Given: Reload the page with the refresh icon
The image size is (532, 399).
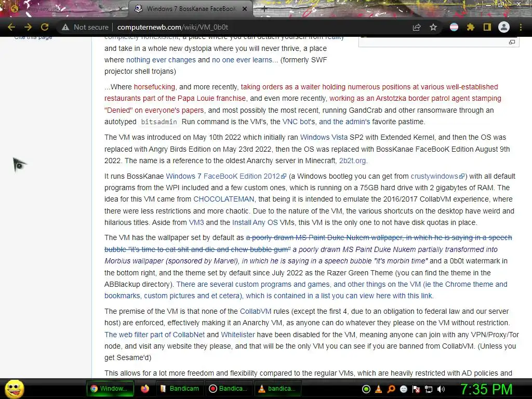Looking at the screenshot, I should click(45, 27).
